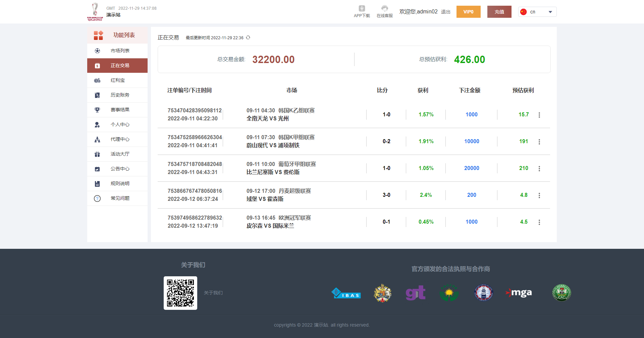Screen dimensions: 644x338
Task: Open three-dot menu for 比兰尼塞斯 VS 费伦斯 row
Action: coord(539,168)
